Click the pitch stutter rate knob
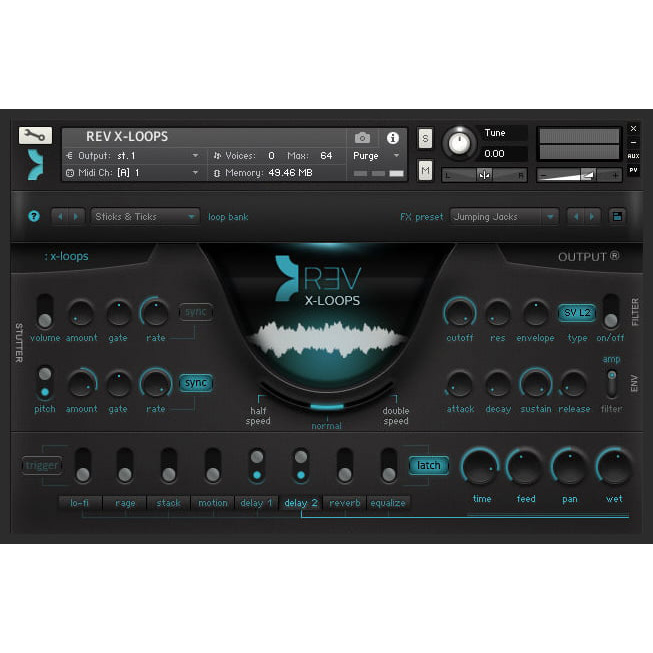The height and width of the screenshot is (653, 653). (155, 384)
